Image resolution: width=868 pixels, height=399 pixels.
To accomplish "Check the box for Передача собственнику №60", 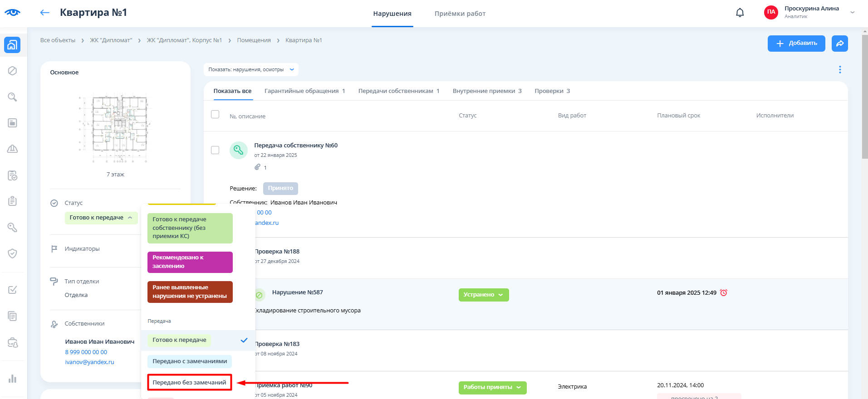I will (x=215, y=150).
